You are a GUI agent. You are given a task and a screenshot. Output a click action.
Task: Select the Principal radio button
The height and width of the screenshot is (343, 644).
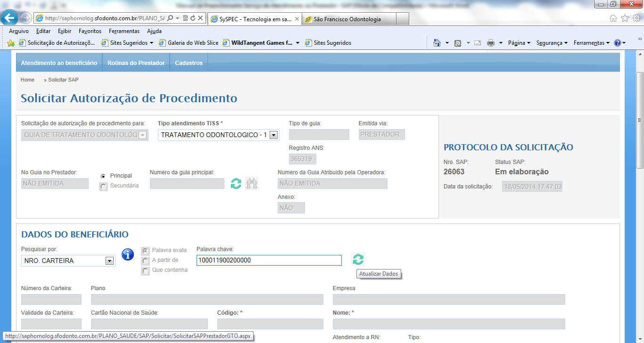[x=103, y=176]
